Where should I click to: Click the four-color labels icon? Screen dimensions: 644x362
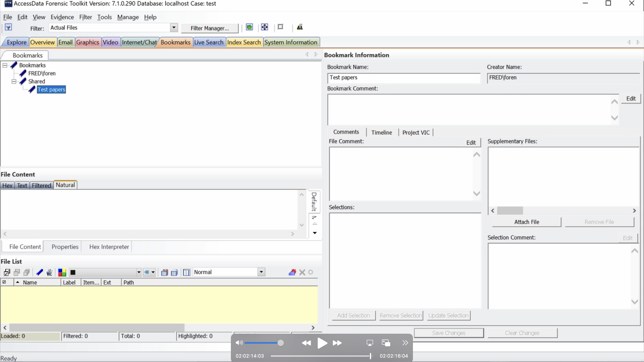[62, 272]
